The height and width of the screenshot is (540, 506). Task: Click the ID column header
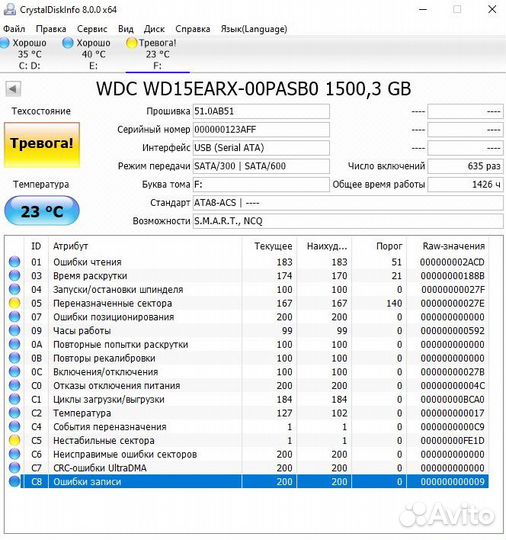point(36,246)
